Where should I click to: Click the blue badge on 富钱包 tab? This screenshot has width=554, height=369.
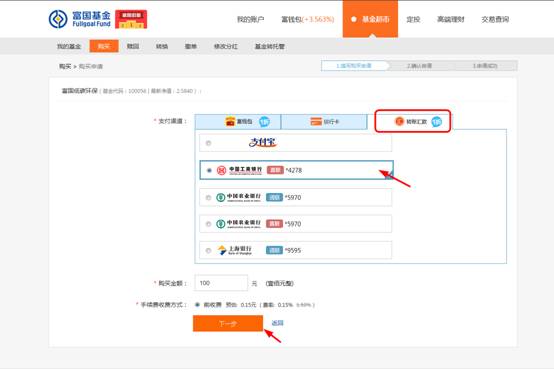click(x=264, y=122)
